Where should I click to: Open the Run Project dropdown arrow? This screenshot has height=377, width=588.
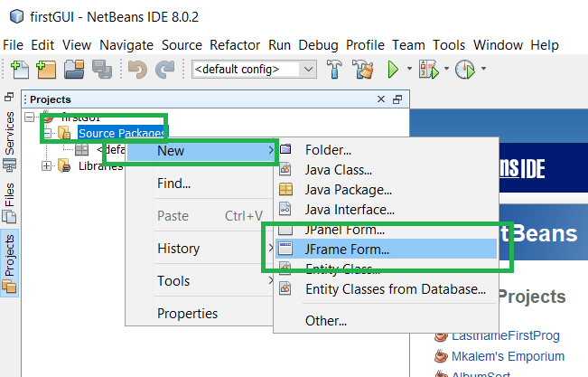click(x=409, y=69)
